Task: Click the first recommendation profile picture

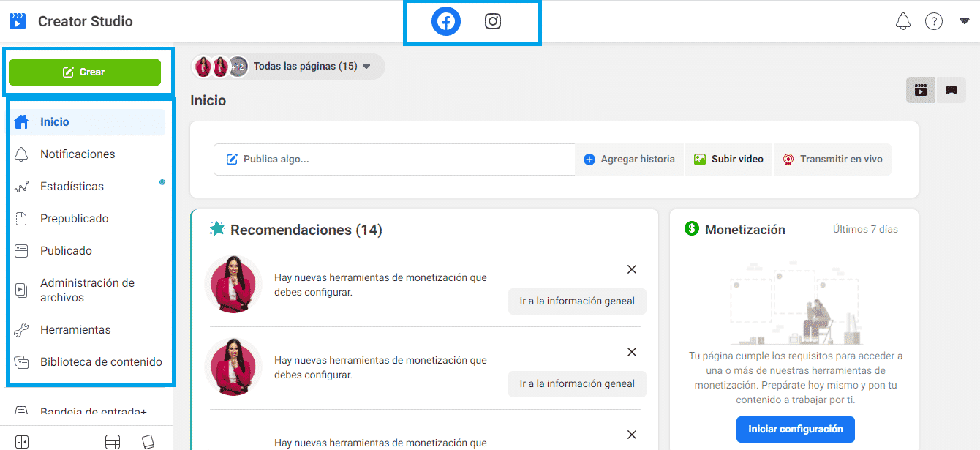Action: [x=233, y=284]
